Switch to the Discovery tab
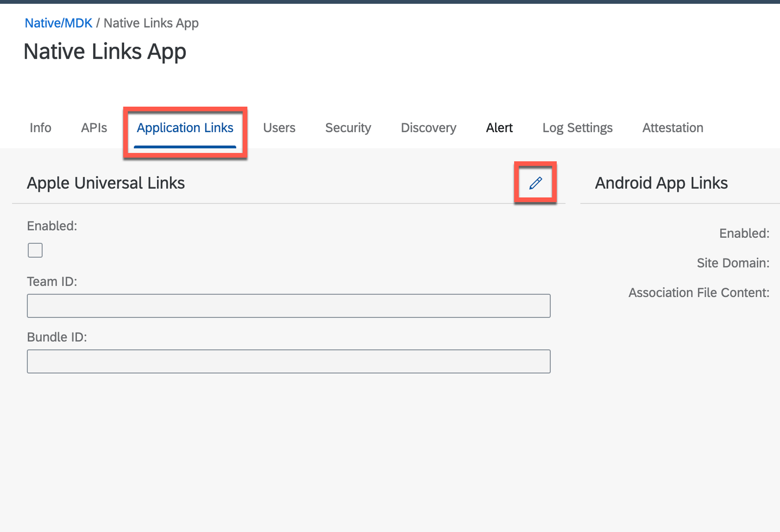The width and height of the screenshot is (780, 532). pos(428,128)
